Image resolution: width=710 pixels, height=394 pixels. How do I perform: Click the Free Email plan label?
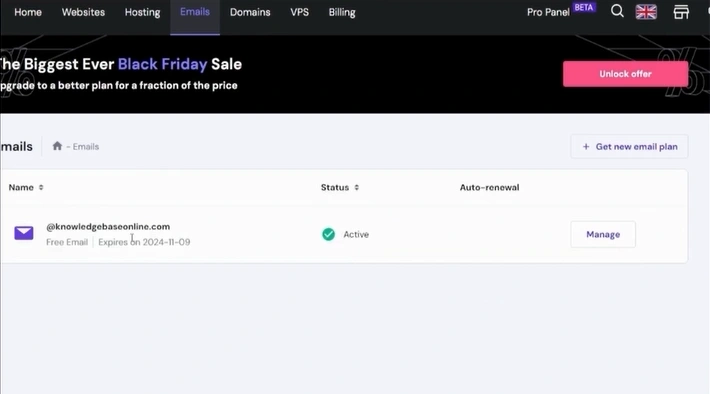tap(67, 242)
